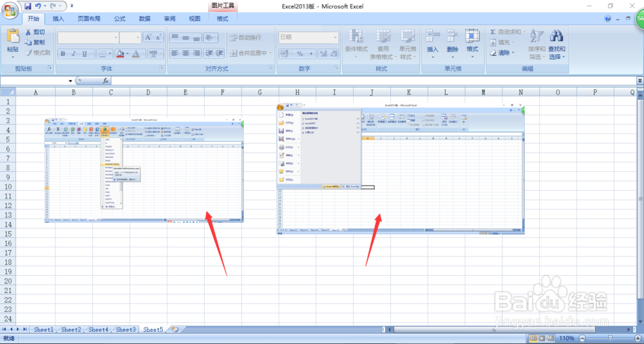Click the Office round button
This screenshot has width=644, height=344.
click(9, 10)
